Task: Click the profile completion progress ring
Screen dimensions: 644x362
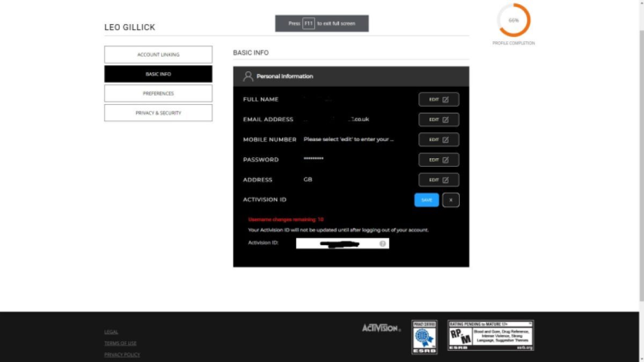Action: coord(514,20)
